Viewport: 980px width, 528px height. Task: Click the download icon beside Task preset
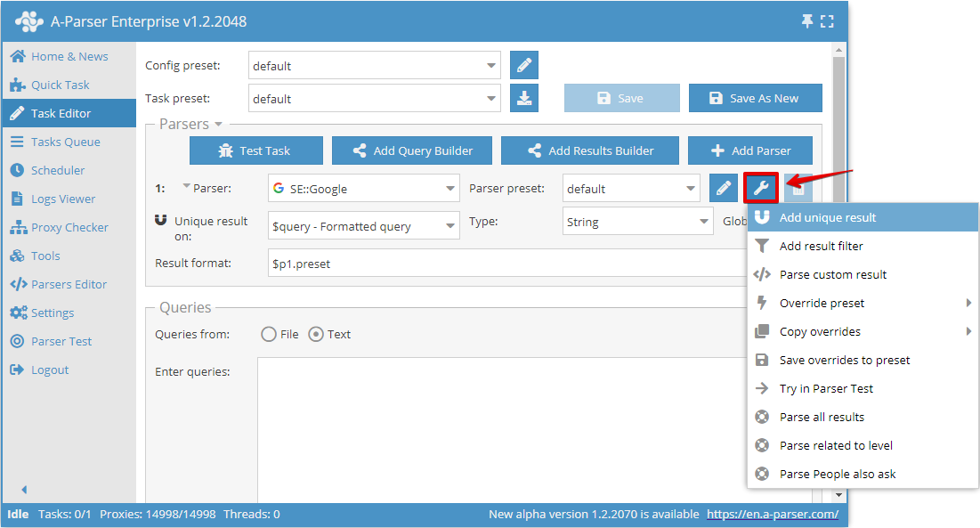524,98
